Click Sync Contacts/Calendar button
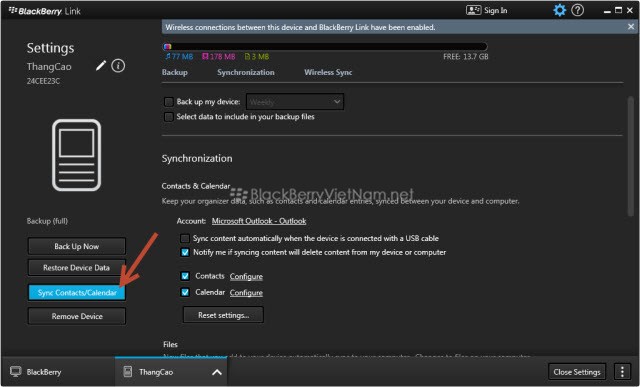This screenshot has height=387, width=640. pyautogui.click(x=77, y=292)
